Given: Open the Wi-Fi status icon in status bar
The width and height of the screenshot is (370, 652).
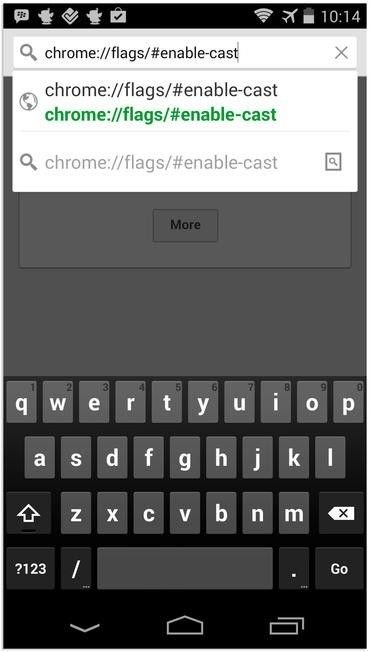Looking at the screenshot, I should (263, 16).
